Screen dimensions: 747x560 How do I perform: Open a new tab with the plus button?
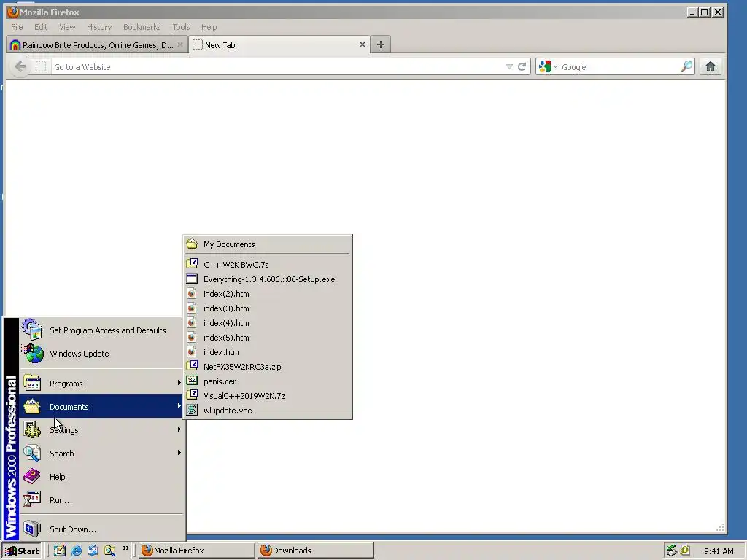tap(381, 44)
